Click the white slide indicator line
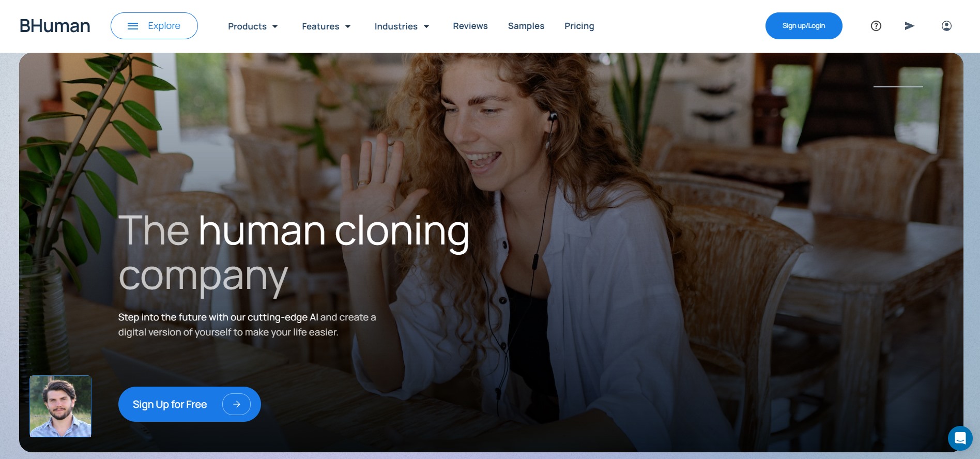The image size is (980, 459). 898,87
